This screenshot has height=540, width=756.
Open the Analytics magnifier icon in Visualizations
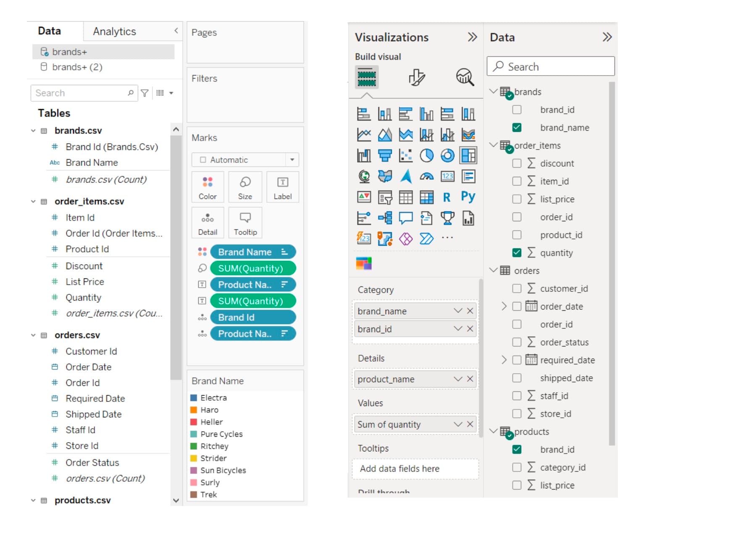point(465,77)
